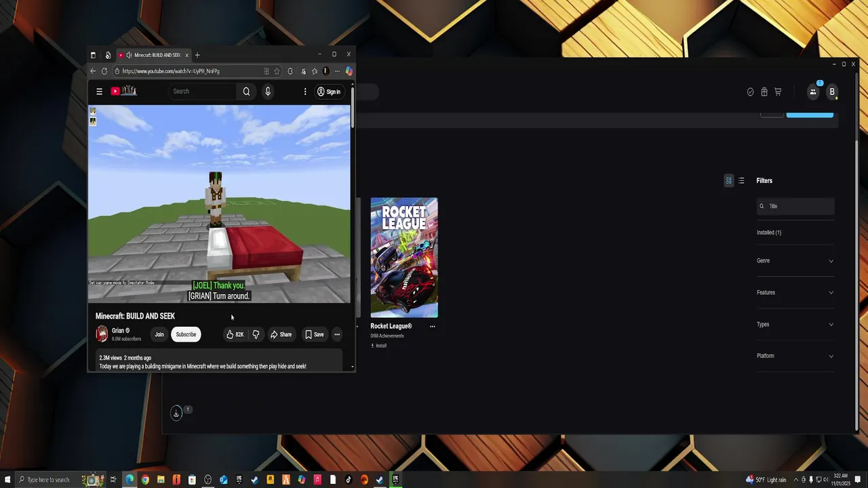Open the Epic Games friends icon
This screenshot has height=488, width=868.
812,91
